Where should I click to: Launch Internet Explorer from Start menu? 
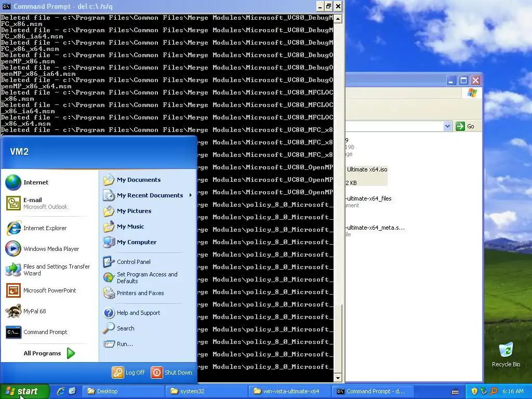36,228
